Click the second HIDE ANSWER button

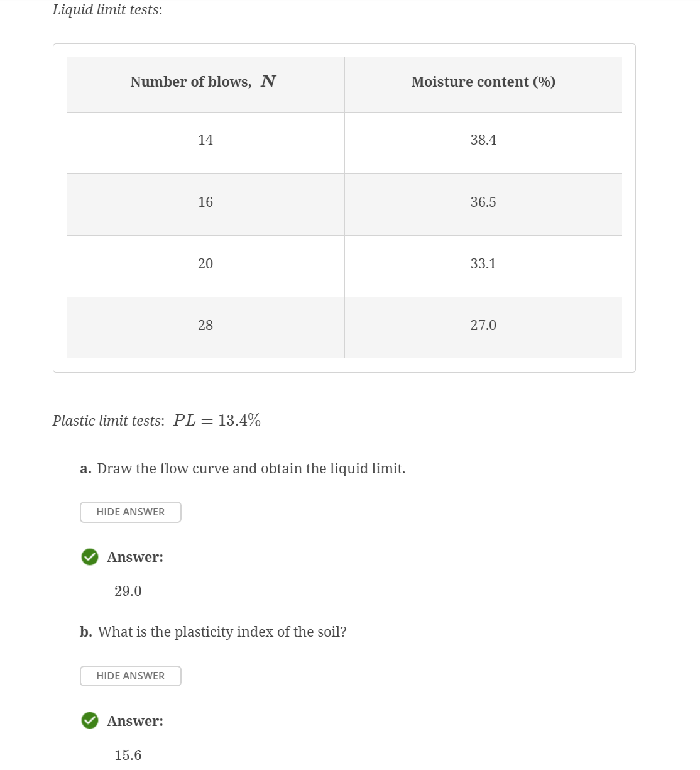(130, 676)
